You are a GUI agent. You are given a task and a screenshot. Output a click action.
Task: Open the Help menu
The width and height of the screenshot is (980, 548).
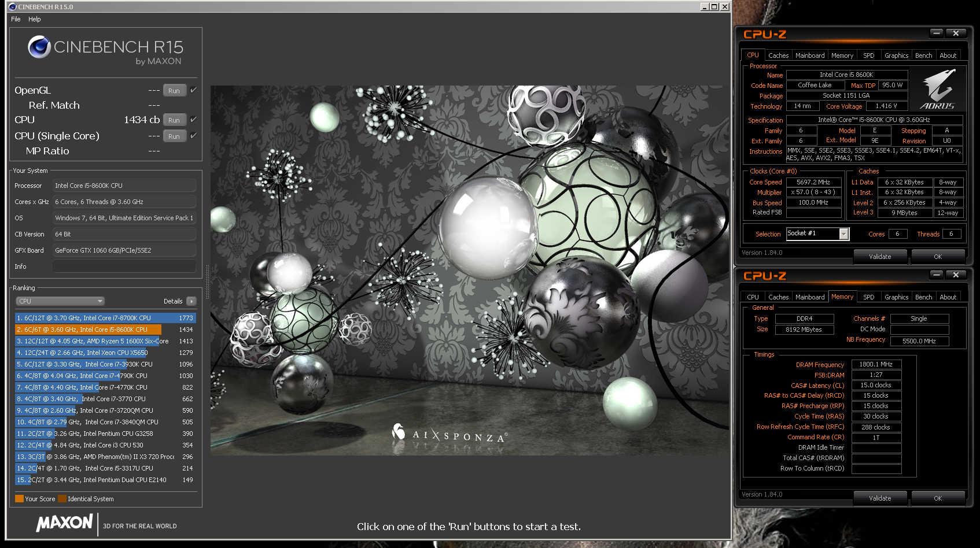click(35, 19)
